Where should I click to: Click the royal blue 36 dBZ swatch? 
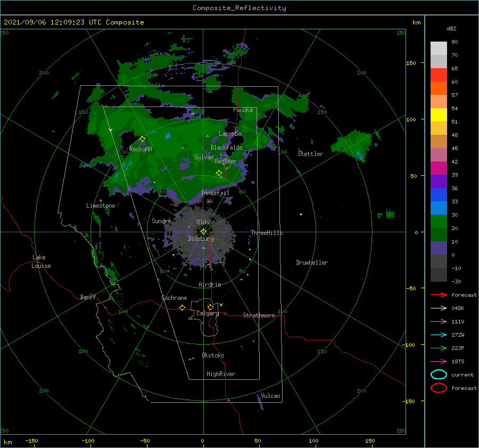point(439,195)
